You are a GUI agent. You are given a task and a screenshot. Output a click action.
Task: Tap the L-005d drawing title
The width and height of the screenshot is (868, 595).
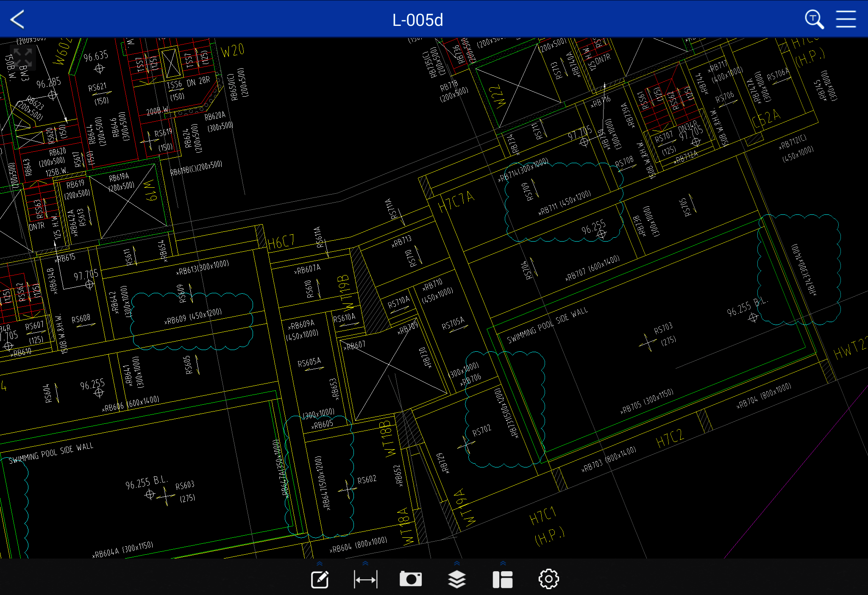[417, 20]
